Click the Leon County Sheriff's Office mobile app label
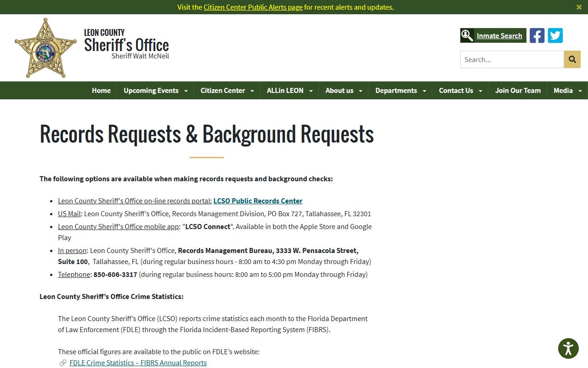 [x=119, y=226]
